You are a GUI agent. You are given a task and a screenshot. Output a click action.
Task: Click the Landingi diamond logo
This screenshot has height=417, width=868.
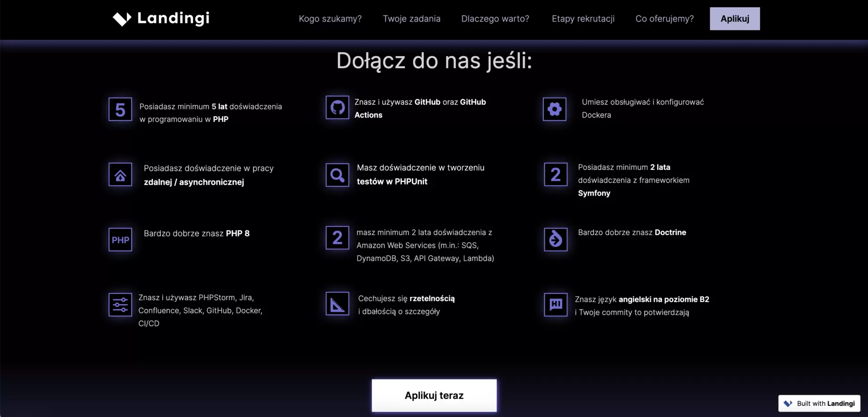(121, 19)
